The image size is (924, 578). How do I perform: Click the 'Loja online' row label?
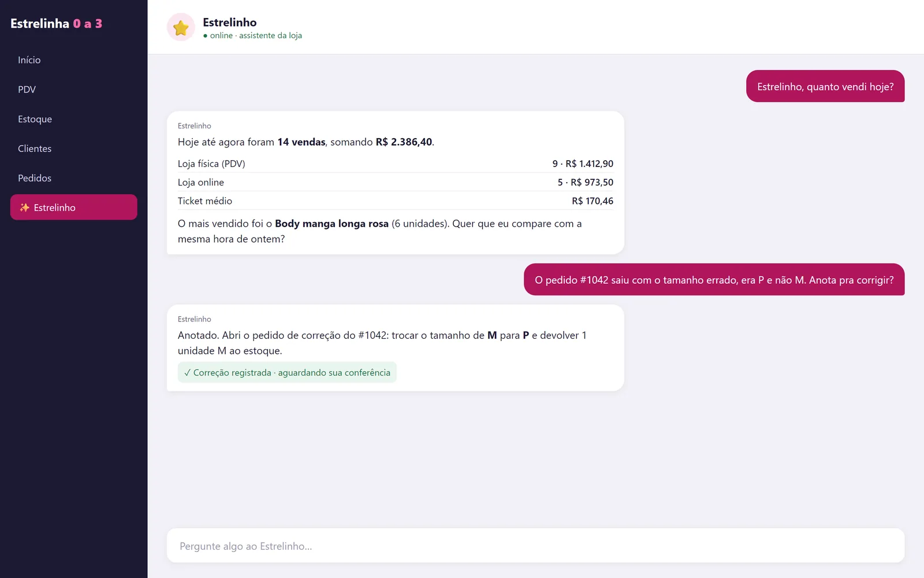(201, 182)
